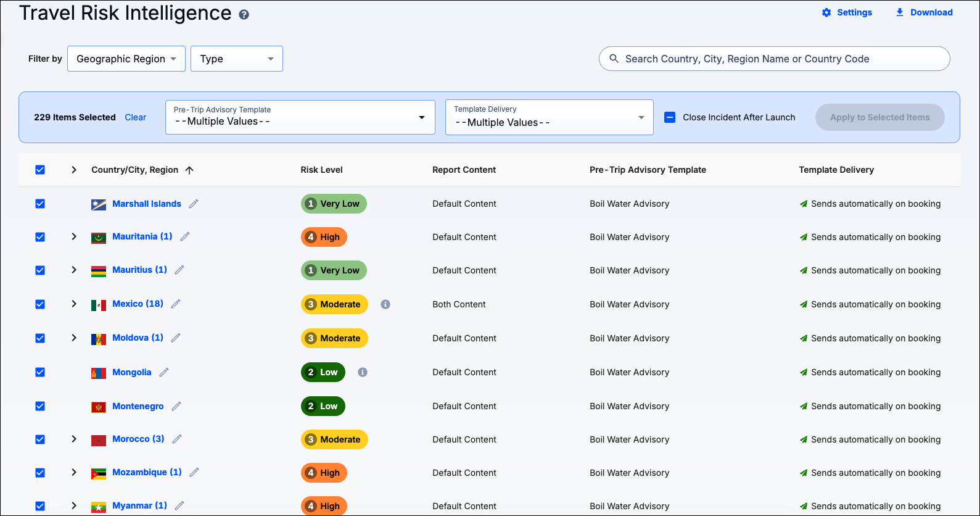Screen dimensions: 980x516
Task: Edit the Mauritania row with pencil icon
Action: pos(185,236)
